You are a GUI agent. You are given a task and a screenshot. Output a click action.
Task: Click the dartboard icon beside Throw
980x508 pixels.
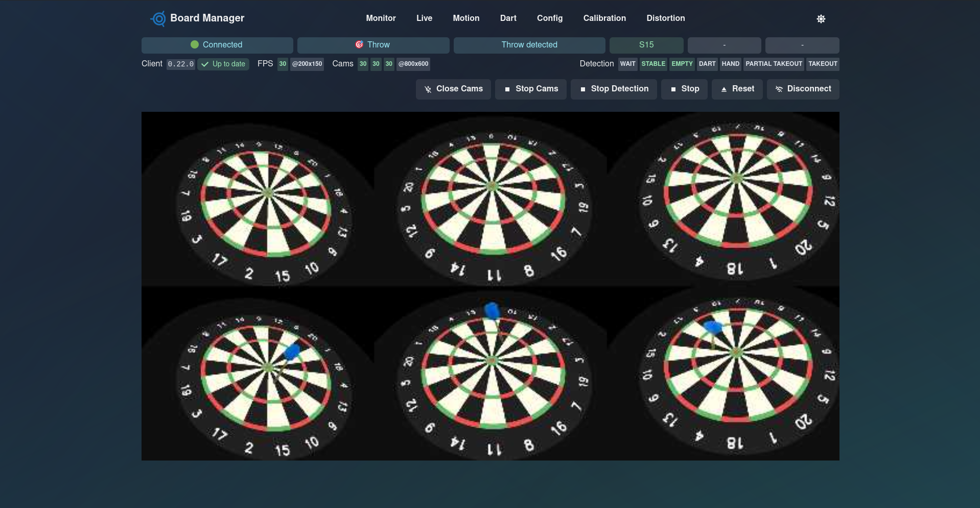click(x=359, y=45)
